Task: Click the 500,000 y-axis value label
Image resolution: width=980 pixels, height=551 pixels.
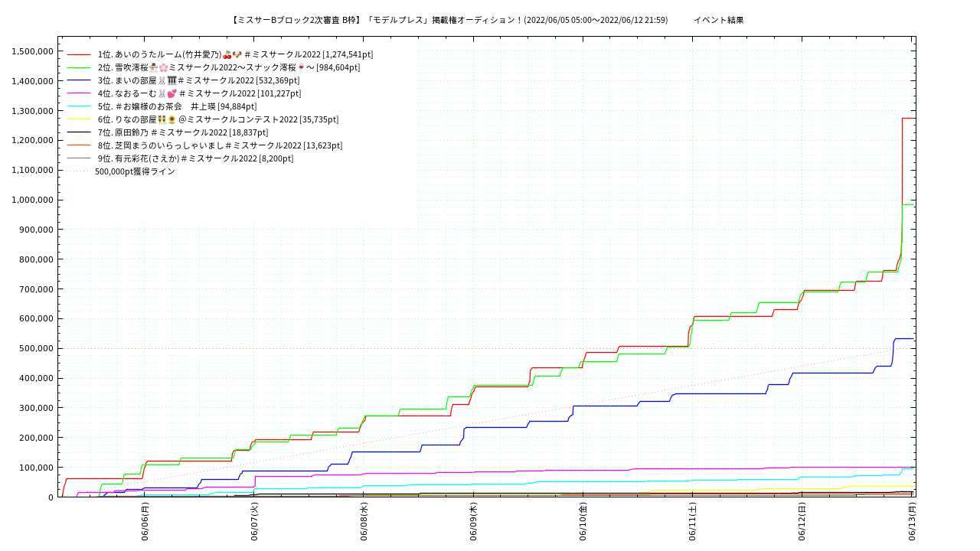Action: click(x=36, y=349)
